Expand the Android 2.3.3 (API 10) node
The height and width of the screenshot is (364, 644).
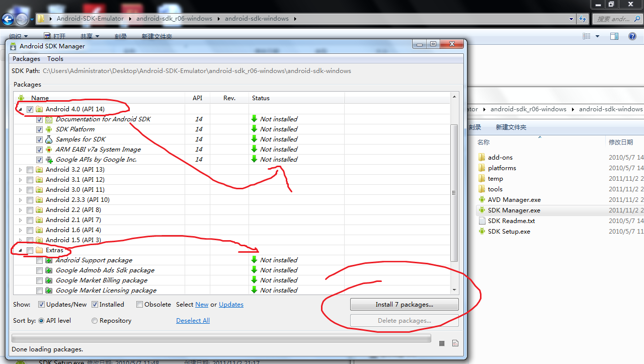pyautogui.click(x=20, y=200)
